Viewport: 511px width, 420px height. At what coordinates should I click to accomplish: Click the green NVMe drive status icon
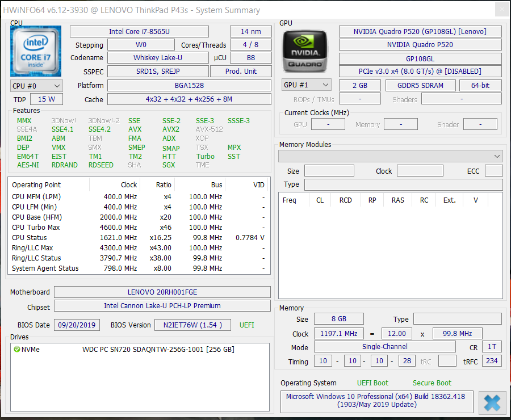coord(16,350)
